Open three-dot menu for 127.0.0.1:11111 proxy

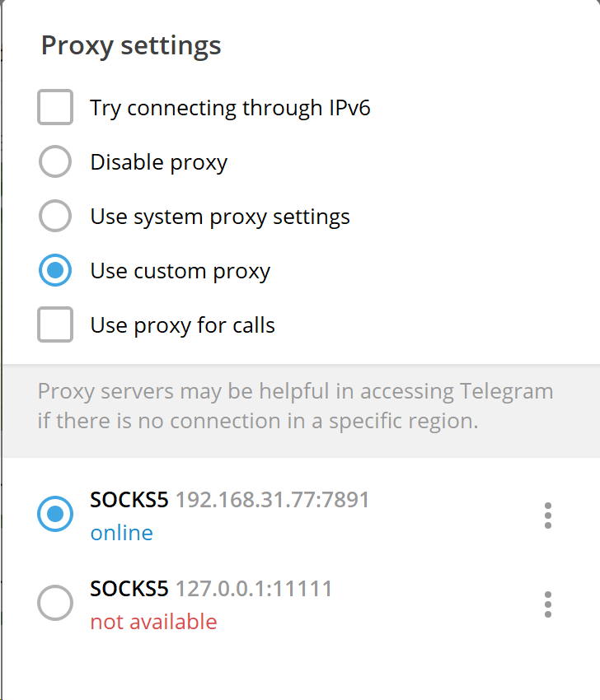(548, 604)
